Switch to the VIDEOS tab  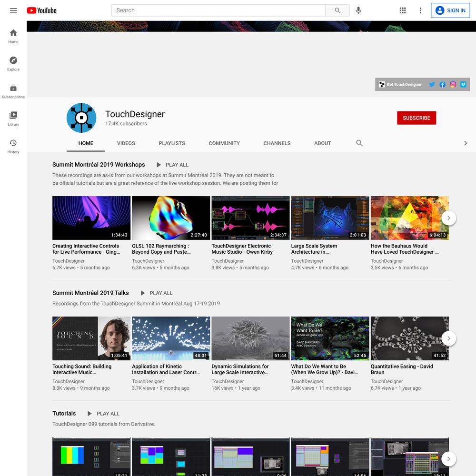tap(126, 143)
